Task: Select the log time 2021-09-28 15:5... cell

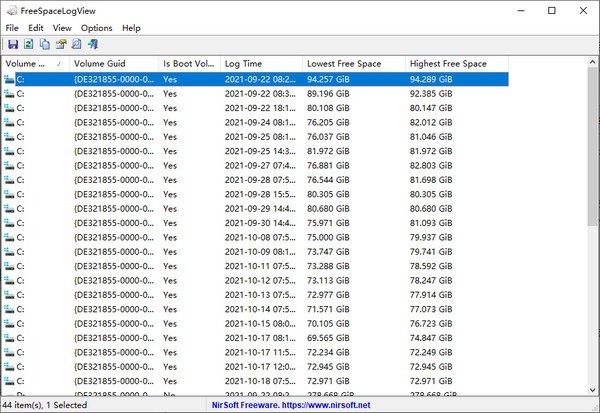Action: 260,194
